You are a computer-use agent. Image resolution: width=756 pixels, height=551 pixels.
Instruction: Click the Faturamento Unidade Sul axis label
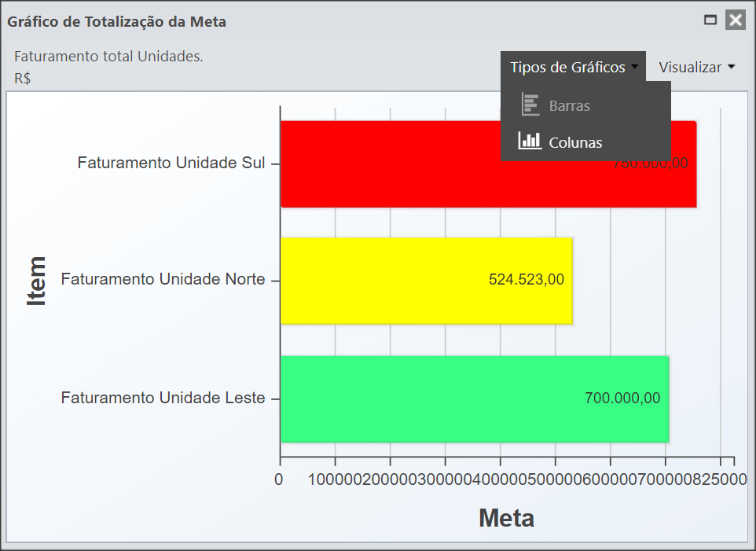coord(171,163)
